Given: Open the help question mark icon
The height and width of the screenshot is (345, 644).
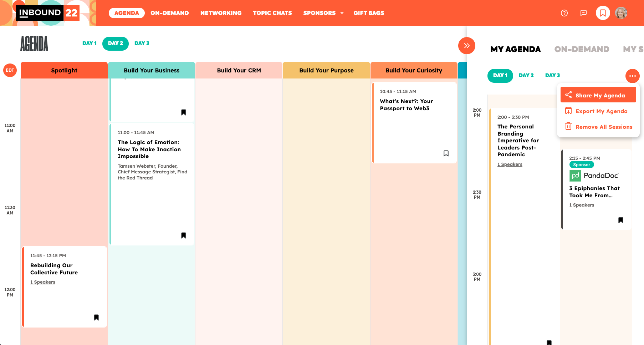Looking at the screenshot, I should coord(564,13).
